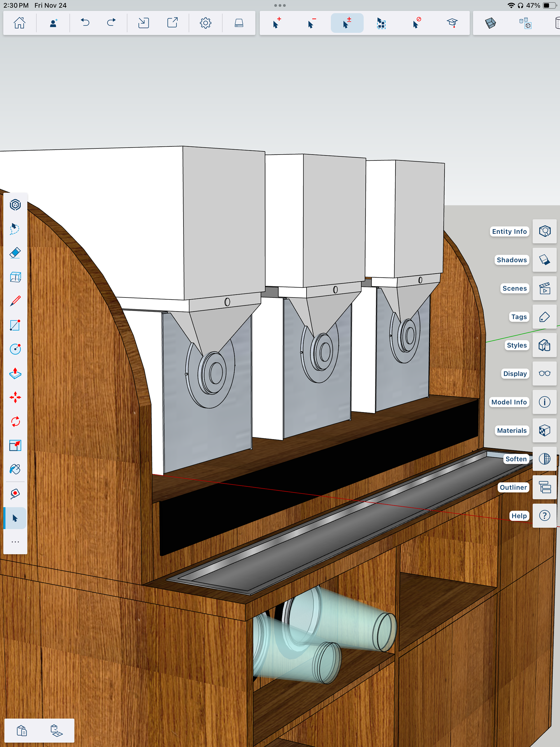Toggle add/subtract selection mode

pos(347,23)
